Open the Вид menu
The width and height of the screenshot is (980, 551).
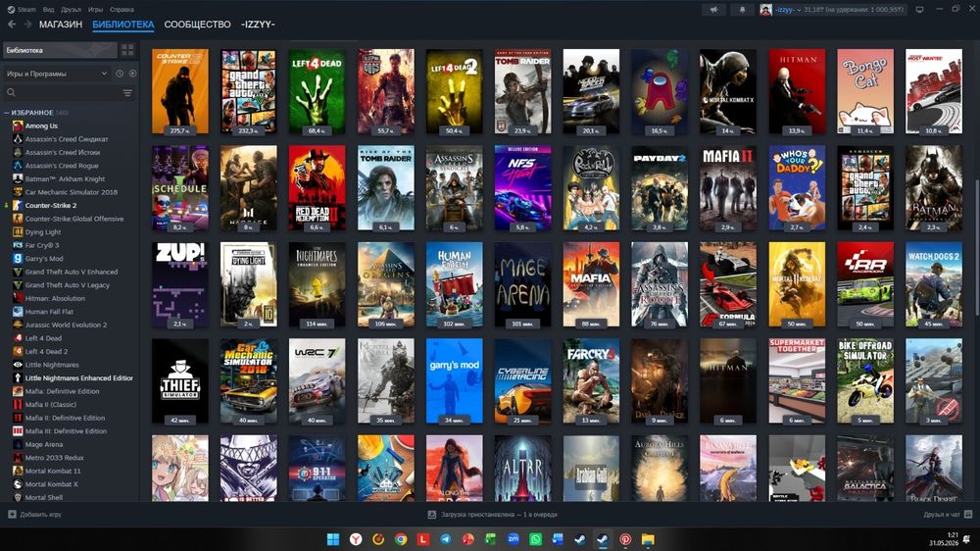(48, 10)
